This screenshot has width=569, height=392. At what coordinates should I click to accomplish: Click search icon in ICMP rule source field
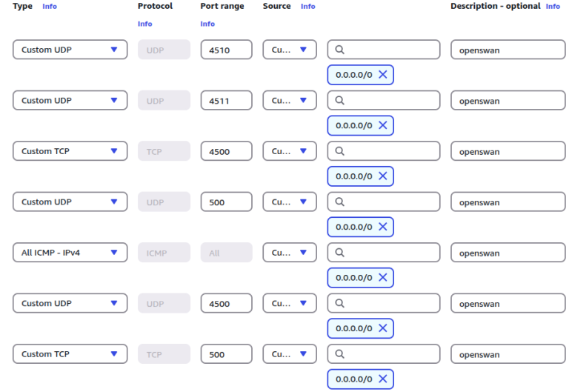pos(340,253)
